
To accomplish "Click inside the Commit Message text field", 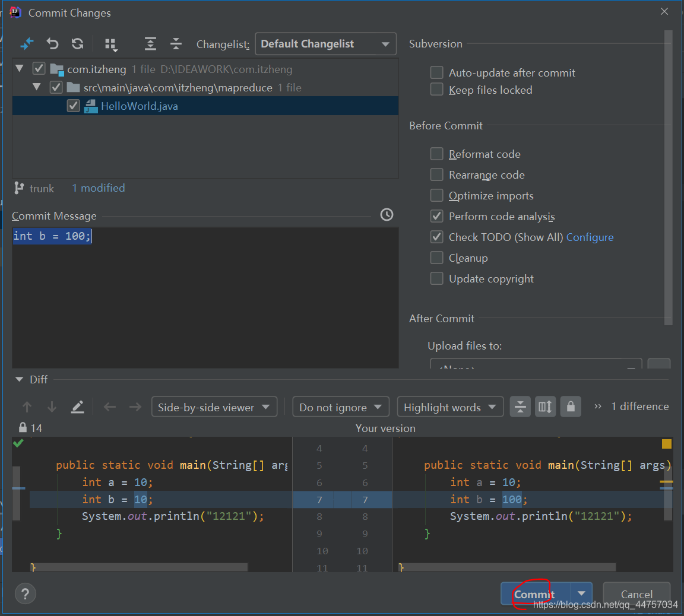I will coord(205,297).
